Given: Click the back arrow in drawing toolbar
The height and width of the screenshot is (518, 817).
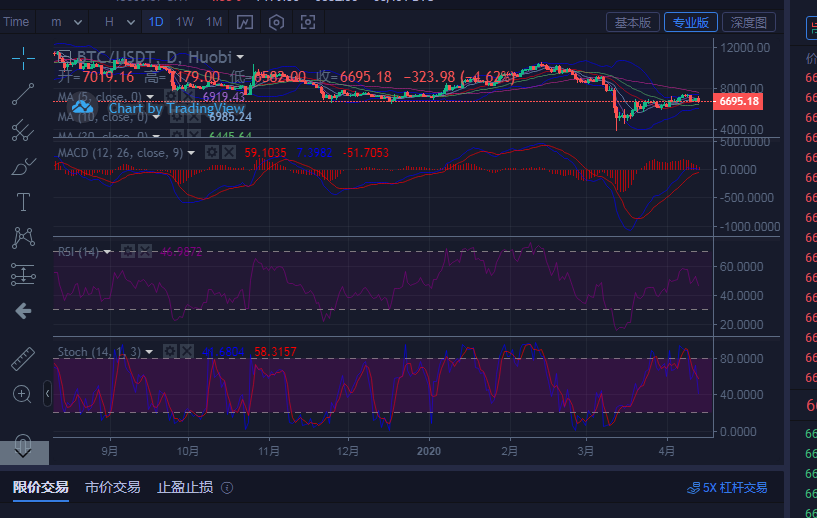Looking at the screenshot, I should [x=23, y=311].
